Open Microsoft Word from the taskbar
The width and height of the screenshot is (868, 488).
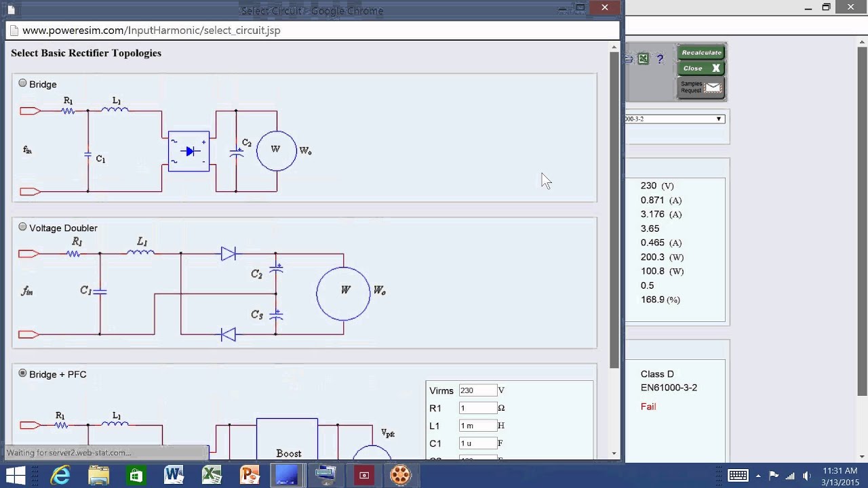[x=174, y=475]
